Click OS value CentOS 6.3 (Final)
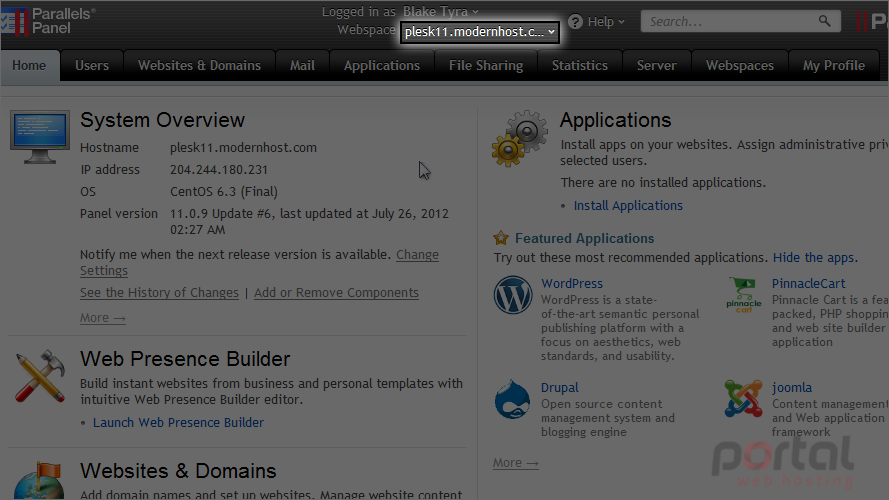 (x=224, y=192)
